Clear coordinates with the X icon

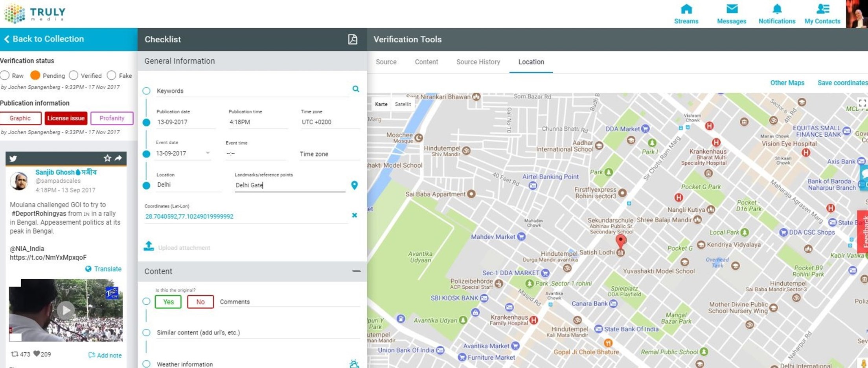(354, 215)
